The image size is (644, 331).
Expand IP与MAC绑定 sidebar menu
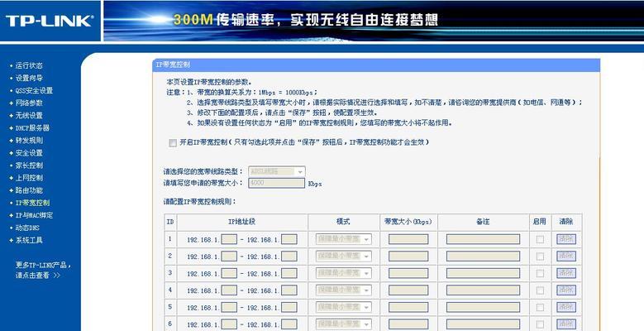(34, 215)
